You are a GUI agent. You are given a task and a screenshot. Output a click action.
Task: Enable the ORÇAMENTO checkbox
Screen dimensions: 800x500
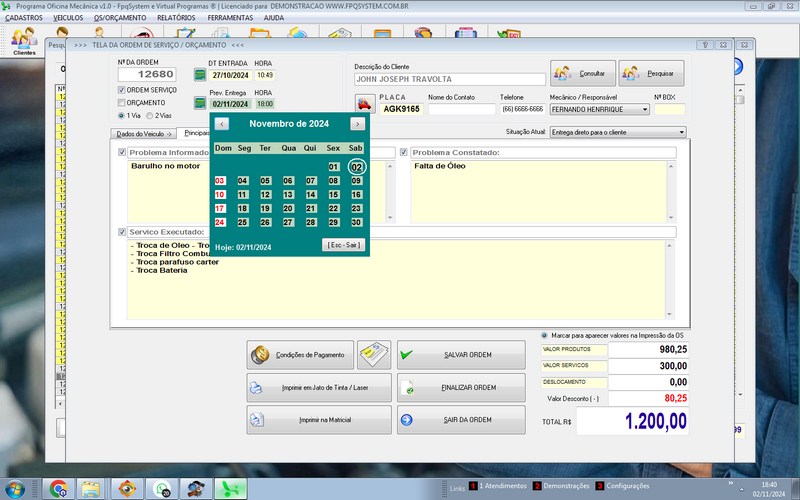122,102
